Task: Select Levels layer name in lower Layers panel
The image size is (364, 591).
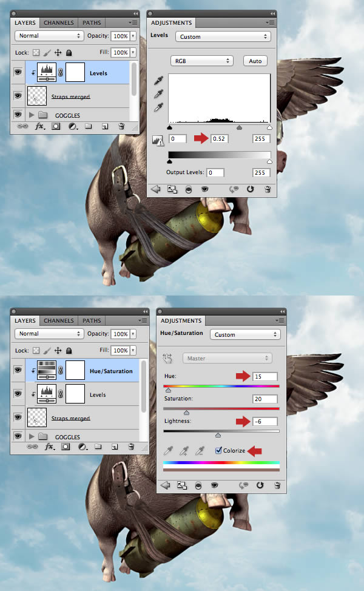Action: (x=98, y=394)
